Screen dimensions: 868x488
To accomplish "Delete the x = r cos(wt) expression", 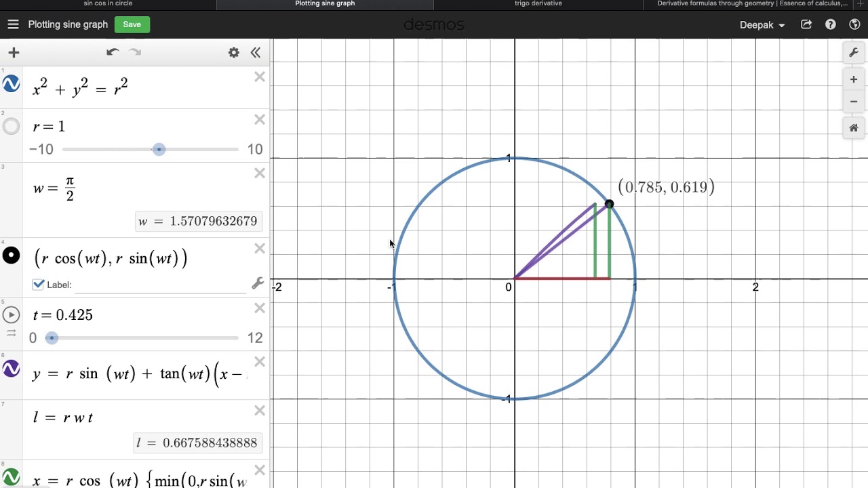I will [x=260, y=470].
